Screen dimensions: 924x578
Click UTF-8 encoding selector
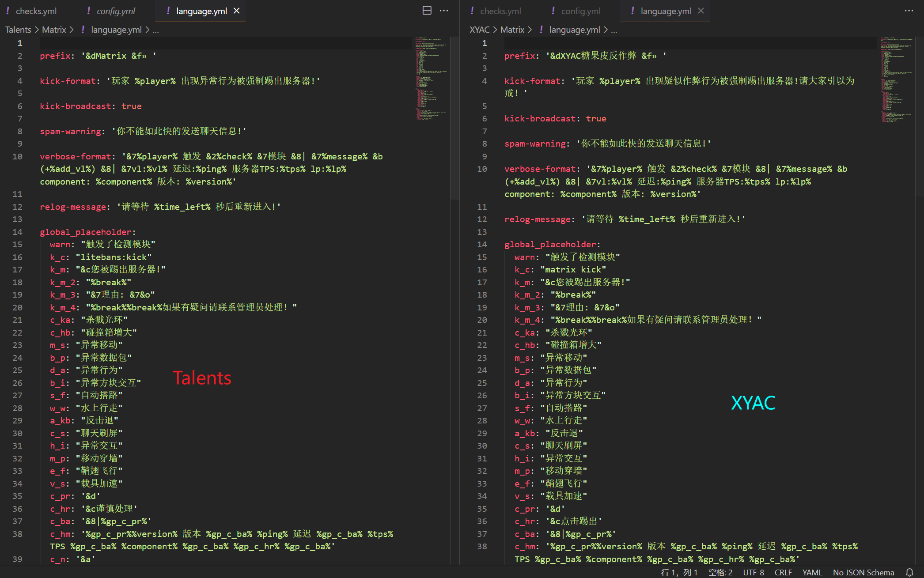point(753,572)
